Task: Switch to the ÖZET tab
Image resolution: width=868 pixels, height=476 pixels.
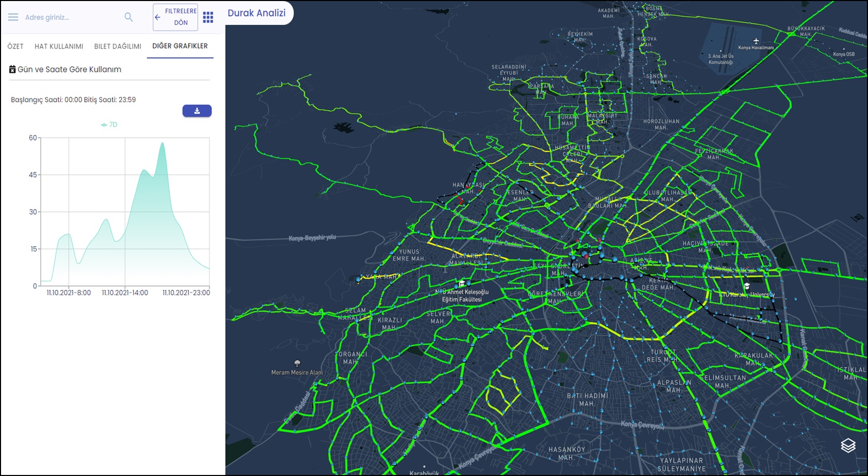Action: click(x=15, y=46)
